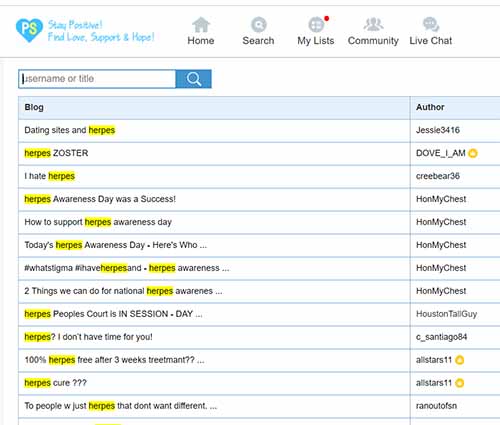Click gold badge next to DOVE_I_AM
This screenshot has height=425, width=500.
(x=473, y=153)
